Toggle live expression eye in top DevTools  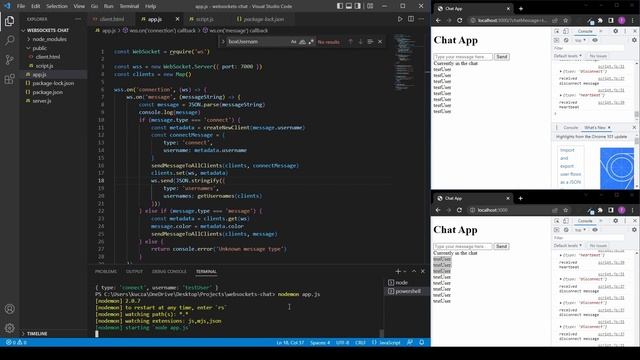coord(595,40)
